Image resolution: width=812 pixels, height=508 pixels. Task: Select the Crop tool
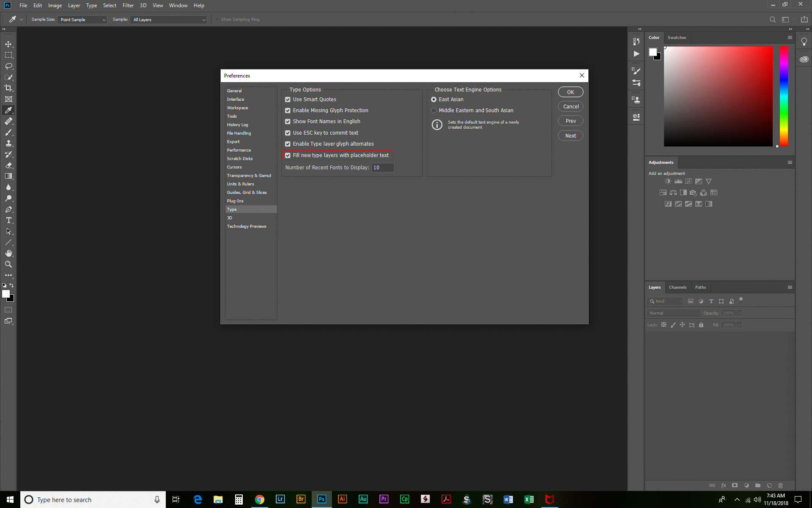click(8, 88)
